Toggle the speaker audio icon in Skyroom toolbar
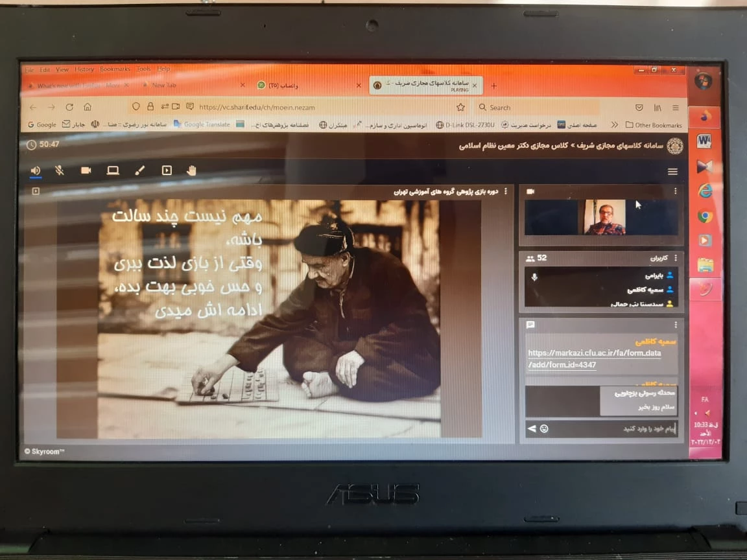Screen dimensions: 747x560 (36, 170)
